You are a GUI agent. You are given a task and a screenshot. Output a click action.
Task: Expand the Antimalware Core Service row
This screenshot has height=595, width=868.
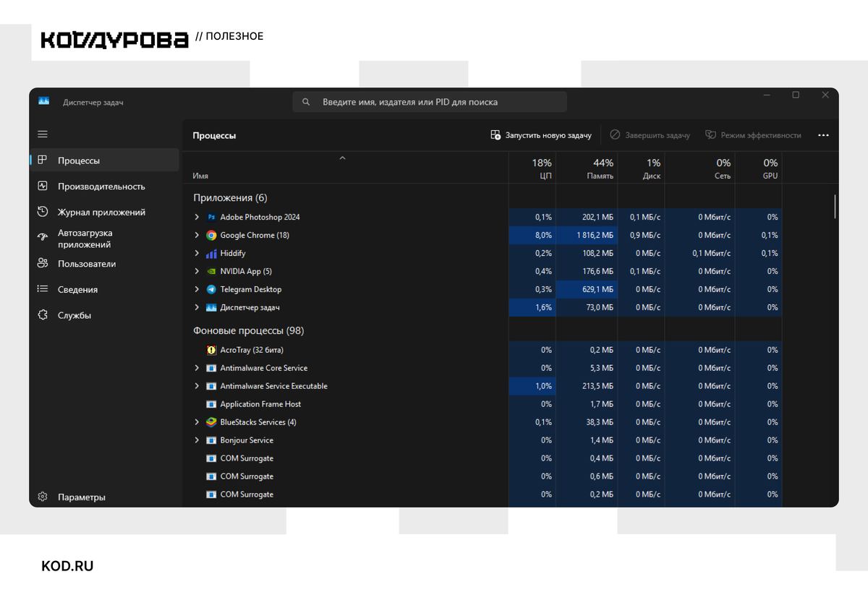click(x=197, y=368)
